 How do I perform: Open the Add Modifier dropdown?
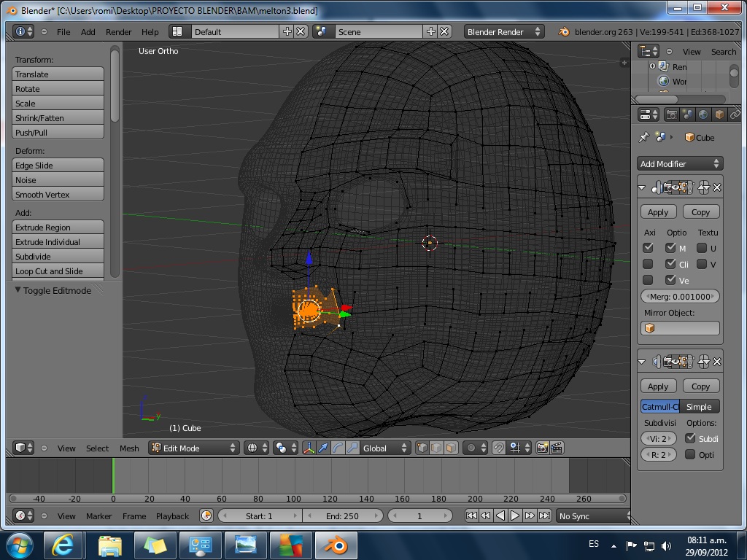(x=680, y=164)
